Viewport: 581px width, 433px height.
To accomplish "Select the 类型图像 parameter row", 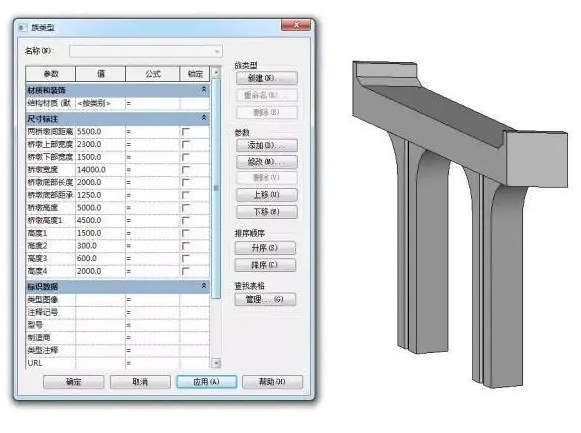I will pos(118,300).
